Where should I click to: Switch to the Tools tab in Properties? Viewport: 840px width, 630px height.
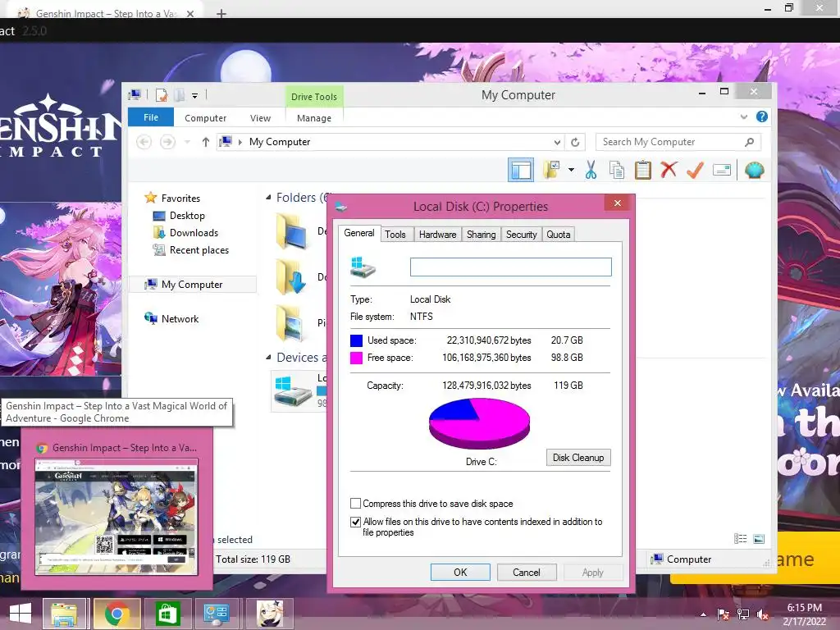[x=395, y=235]
